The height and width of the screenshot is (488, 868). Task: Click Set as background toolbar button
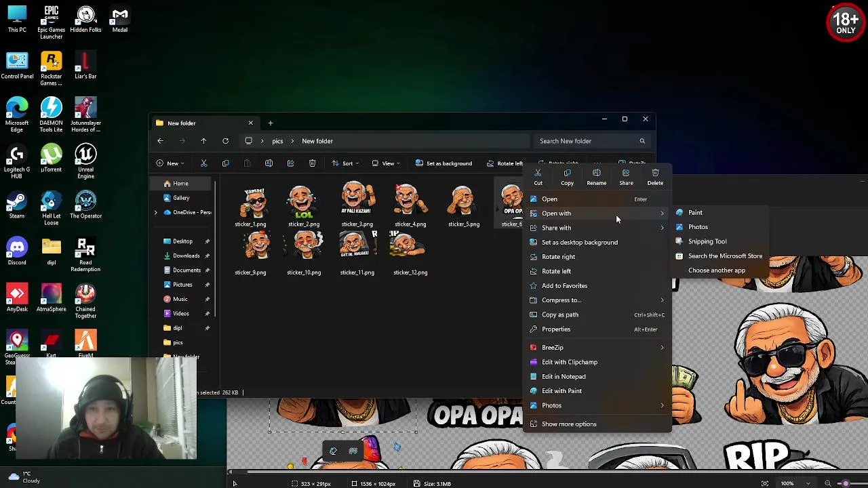click(444, 163)
